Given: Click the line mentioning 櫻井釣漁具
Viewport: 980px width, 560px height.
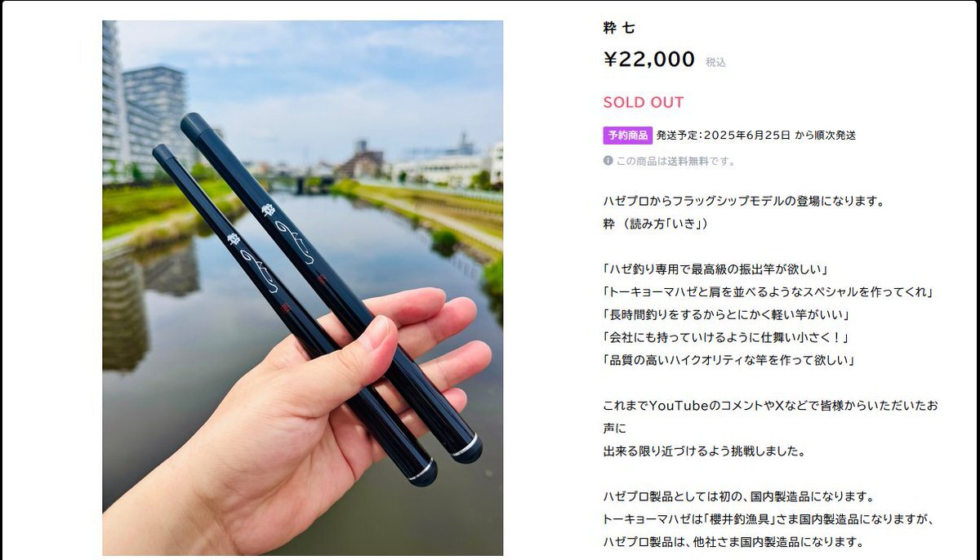Looking at the screenshot, I should point(768,519).
